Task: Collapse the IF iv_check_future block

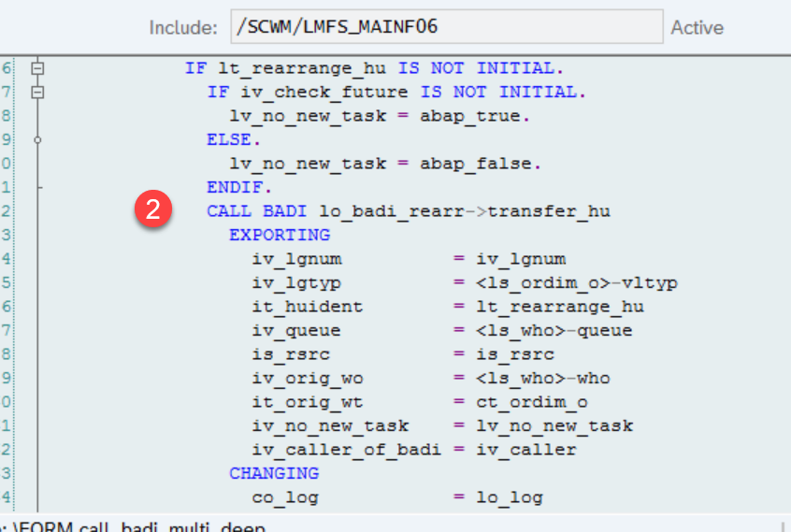Action: point(37,92)
